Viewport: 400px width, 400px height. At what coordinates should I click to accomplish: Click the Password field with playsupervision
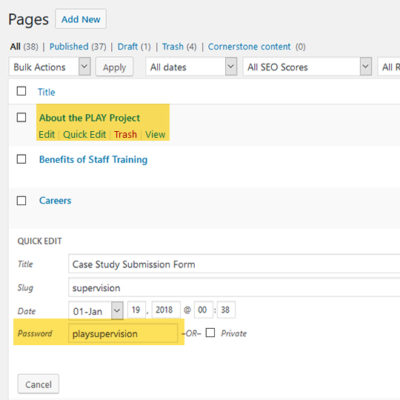tap(123, 333)
